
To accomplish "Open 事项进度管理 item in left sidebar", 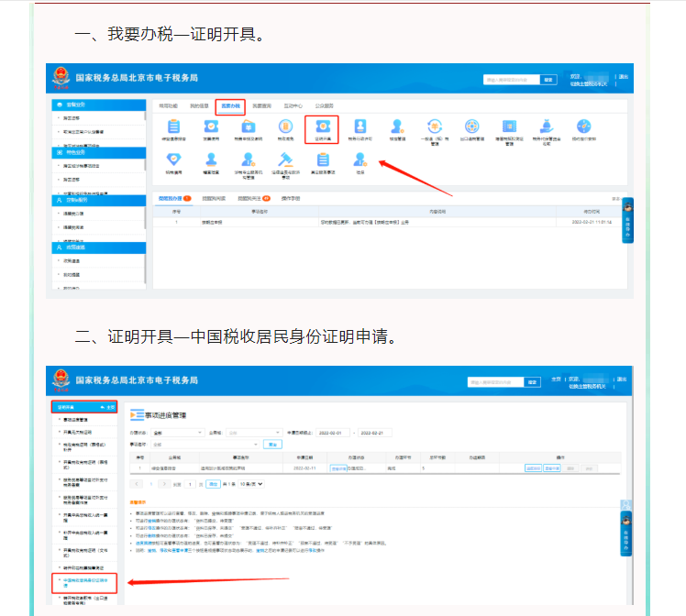I will (x=76, y=420).
